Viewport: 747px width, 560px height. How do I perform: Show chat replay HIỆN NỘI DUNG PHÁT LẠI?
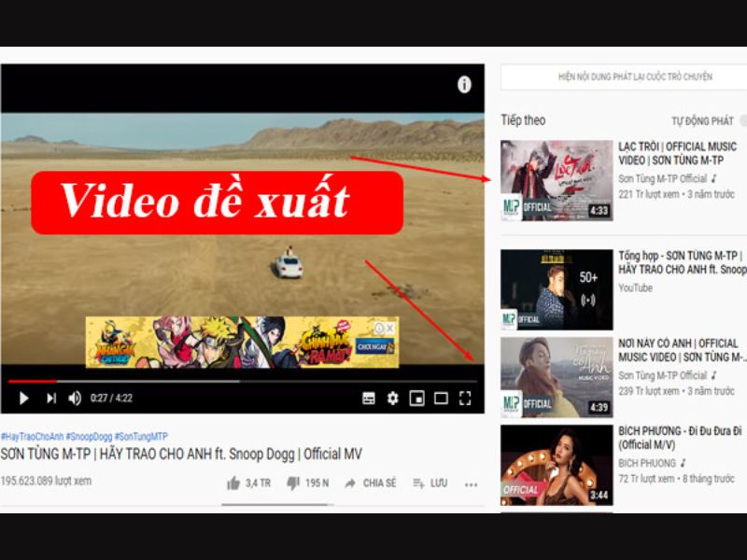point(635,77)
